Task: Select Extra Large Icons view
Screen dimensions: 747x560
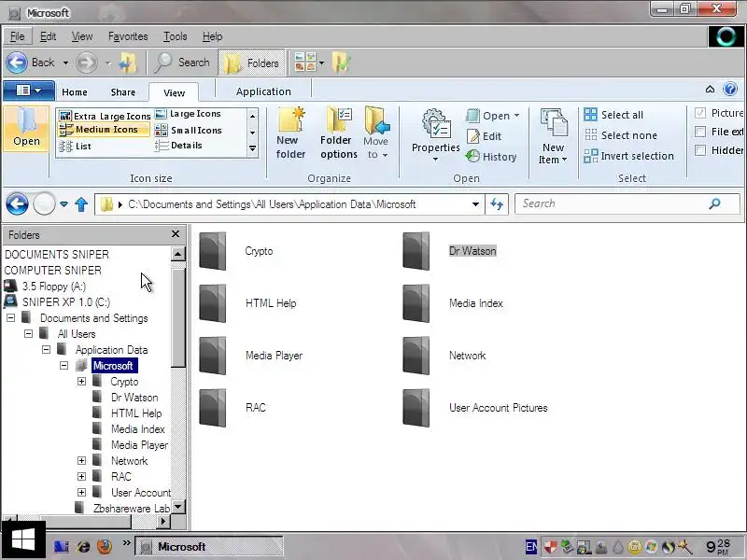Action: tap(105, 116)
